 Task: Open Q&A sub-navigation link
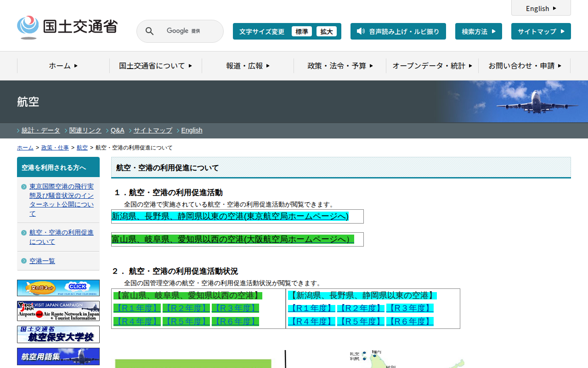(118, 130)
